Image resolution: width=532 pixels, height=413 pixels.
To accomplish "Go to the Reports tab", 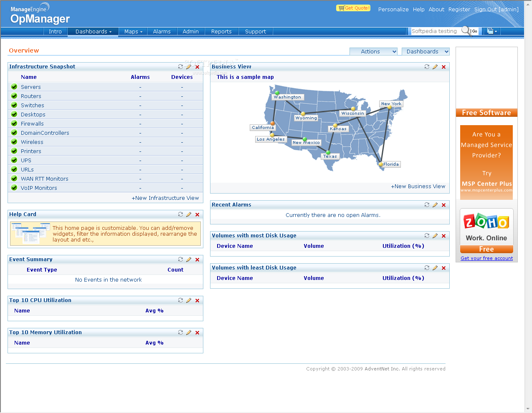I will click(x=221, y=32).
